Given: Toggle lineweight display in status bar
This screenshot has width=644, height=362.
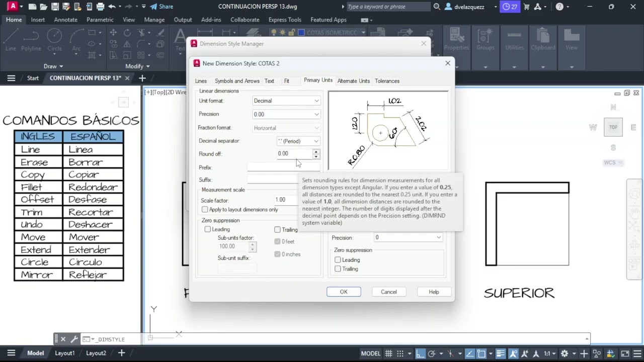Looking at the screenshot, I should 500,353.
